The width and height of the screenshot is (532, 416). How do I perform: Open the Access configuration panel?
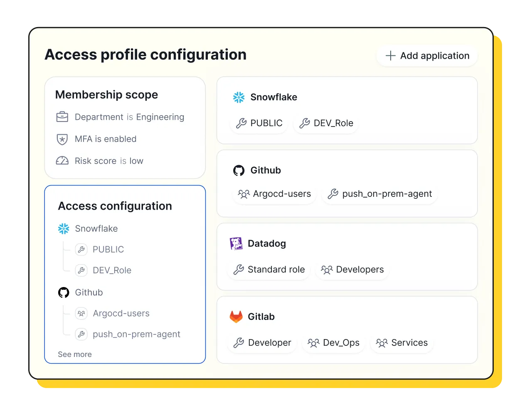[115, 206]
